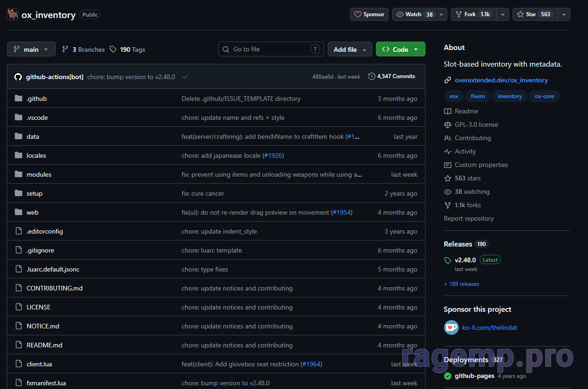Click the green tag icon beside v2.48.0 release
The height and width of the screenshot is (389, 588).
coord(448,260)
